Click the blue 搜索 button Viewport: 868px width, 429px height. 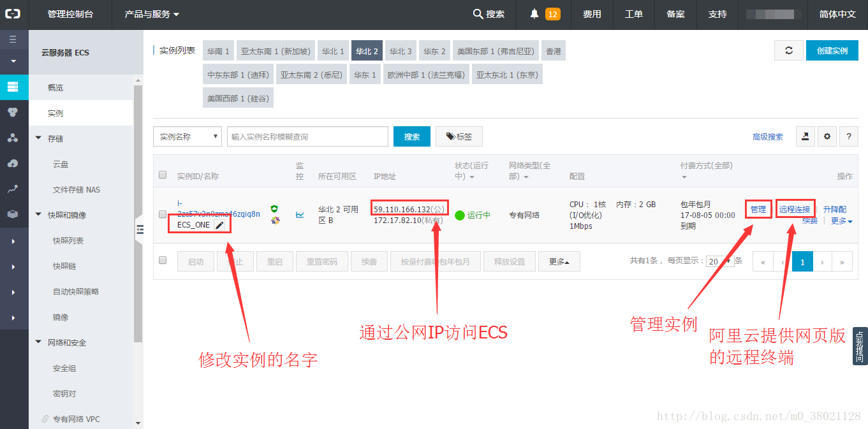[x=412, y=136]
